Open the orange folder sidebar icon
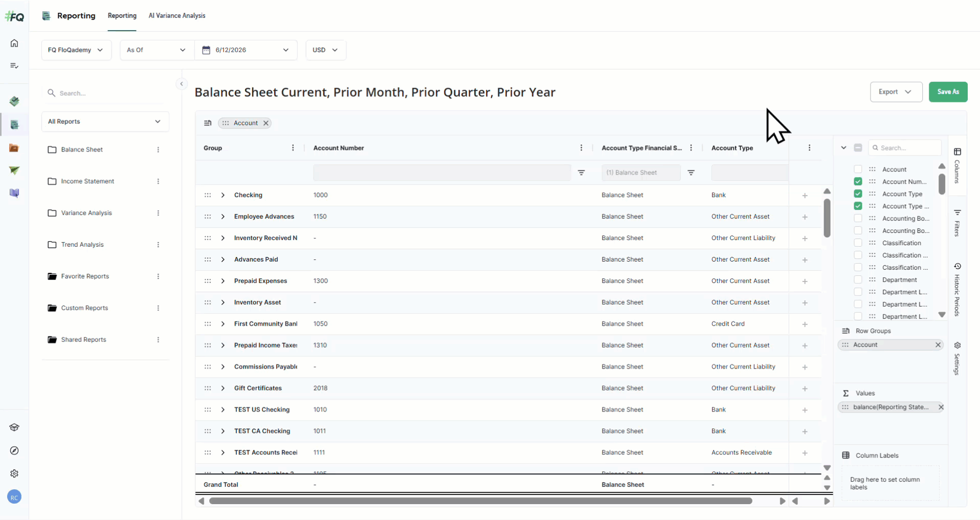 [x=14, y=148]
